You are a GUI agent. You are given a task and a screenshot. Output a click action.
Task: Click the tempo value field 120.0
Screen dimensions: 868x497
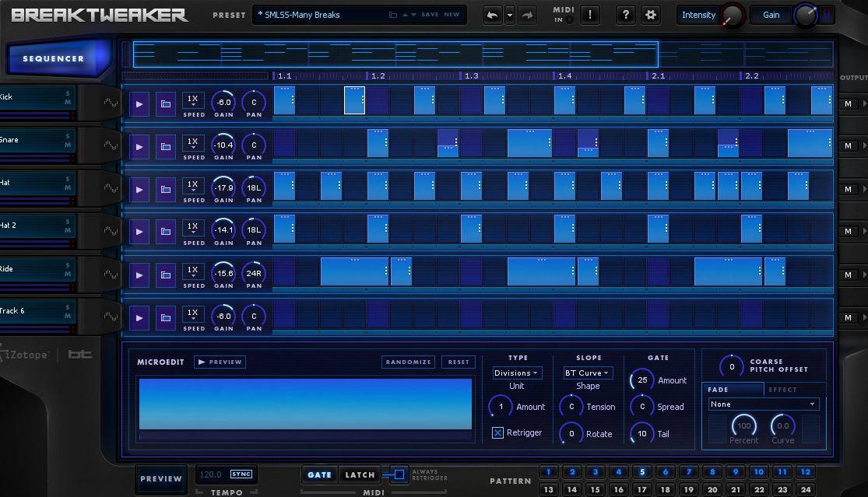click(210, 474)
